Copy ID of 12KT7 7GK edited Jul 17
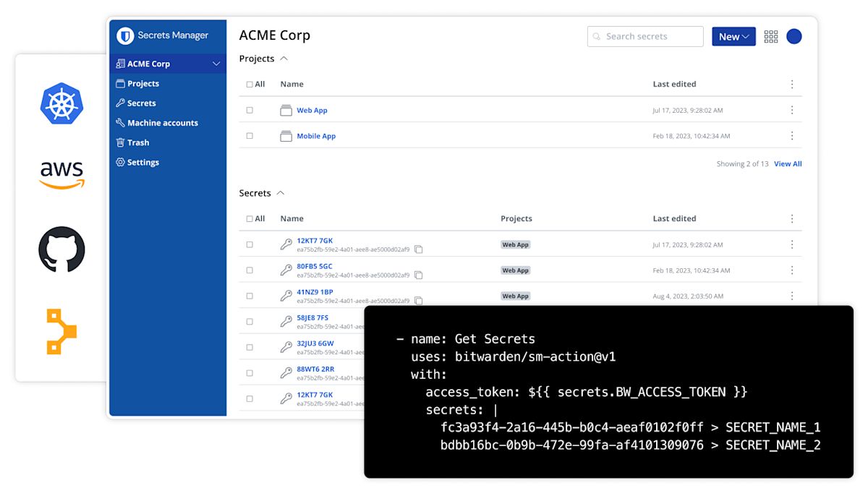The height and width of the screenshot is (496, 868). tap(418, 249)
